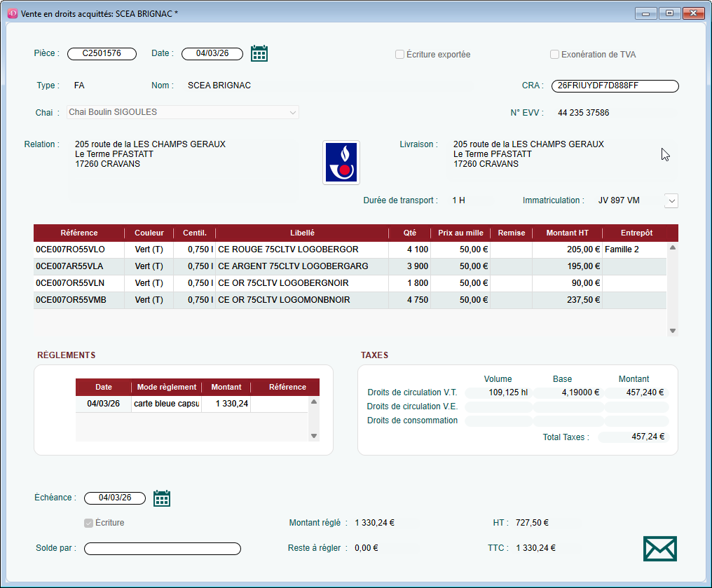
Task: Toggle the Écriture checkbox near Échéance
Action: tap(88, 522)
